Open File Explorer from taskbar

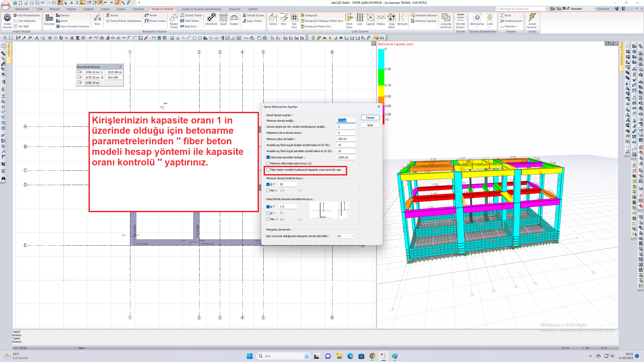(339, 356)
